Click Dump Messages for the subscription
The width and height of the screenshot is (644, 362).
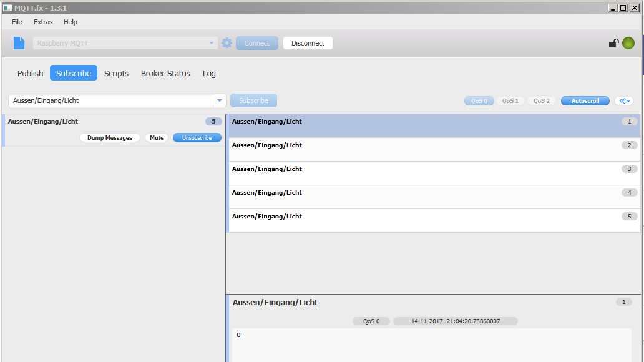(110, 137)
